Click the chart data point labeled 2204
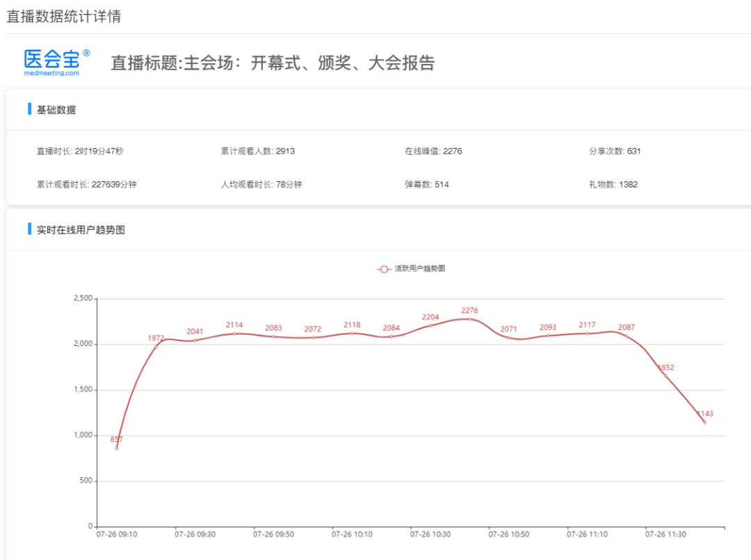 pos(430,326)
